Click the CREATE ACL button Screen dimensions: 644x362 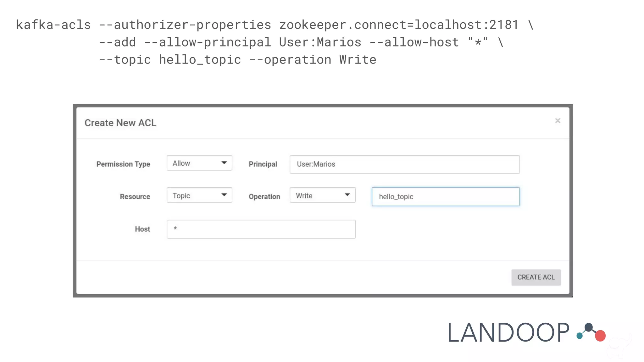coord(536,277)
